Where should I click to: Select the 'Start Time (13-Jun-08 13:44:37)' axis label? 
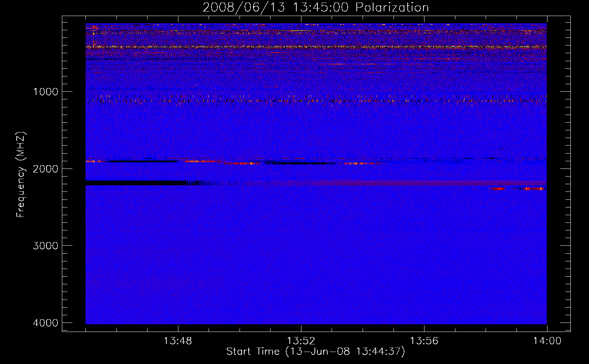coord(316,352)
